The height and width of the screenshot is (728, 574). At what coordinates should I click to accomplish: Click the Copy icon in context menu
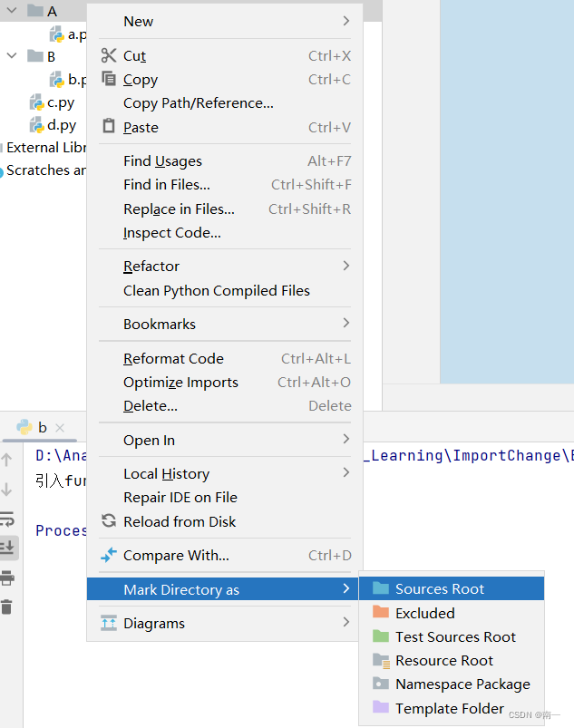(109, 79)
